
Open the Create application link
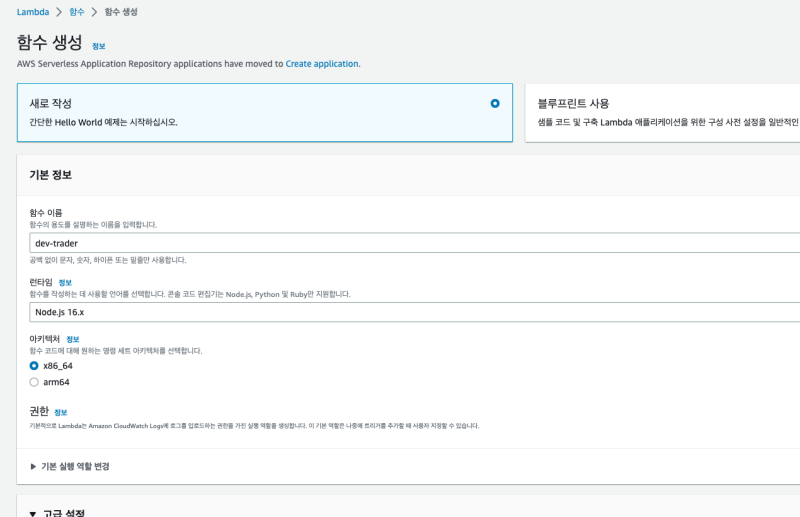[321, 64]
